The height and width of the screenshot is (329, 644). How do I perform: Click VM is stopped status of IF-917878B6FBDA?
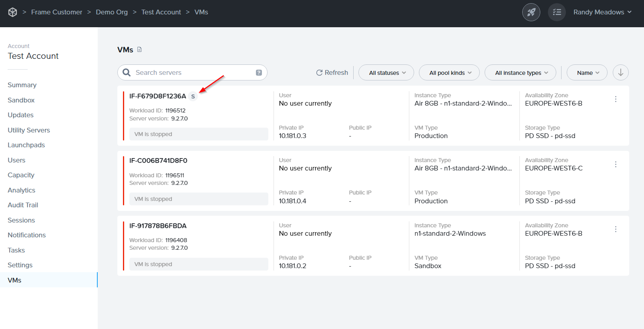(x=199, y=264)
